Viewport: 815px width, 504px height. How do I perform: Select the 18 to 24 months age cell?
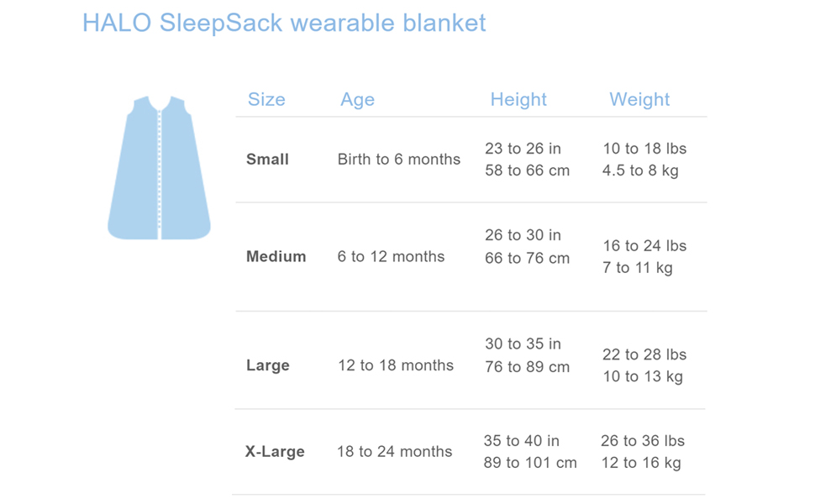(394, 452)
